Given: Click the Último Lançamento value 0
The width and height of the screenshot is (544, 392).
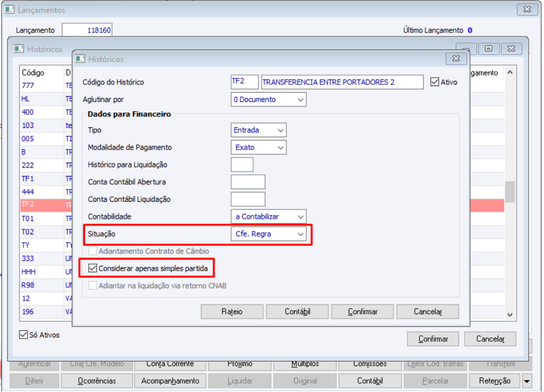Looking at the screenshot, I should coord(470,30).
